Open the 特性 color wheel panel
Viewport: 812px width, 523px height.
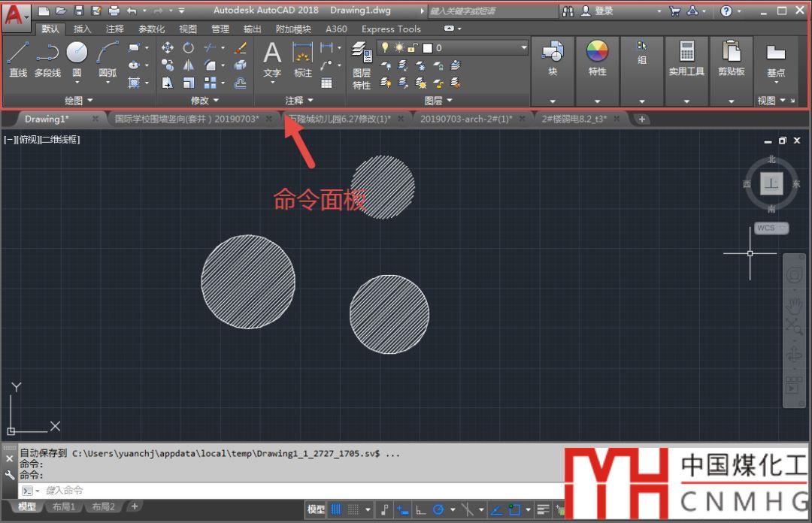[x=597, y=58]
